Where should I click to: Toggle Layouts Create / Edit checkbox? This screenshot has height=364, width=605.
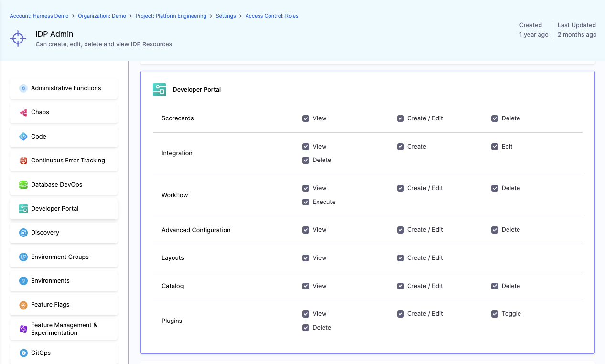[x=400, y=258]
